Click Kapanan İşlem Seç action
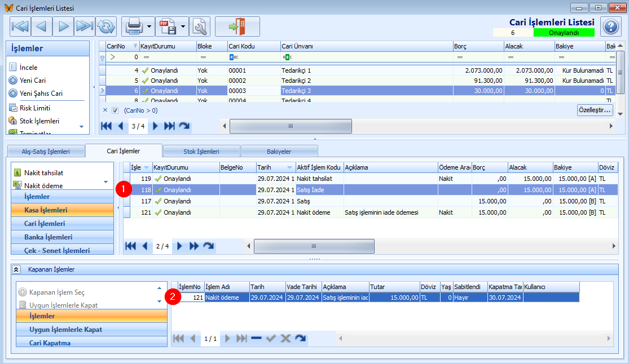 (x=52, y=292)
